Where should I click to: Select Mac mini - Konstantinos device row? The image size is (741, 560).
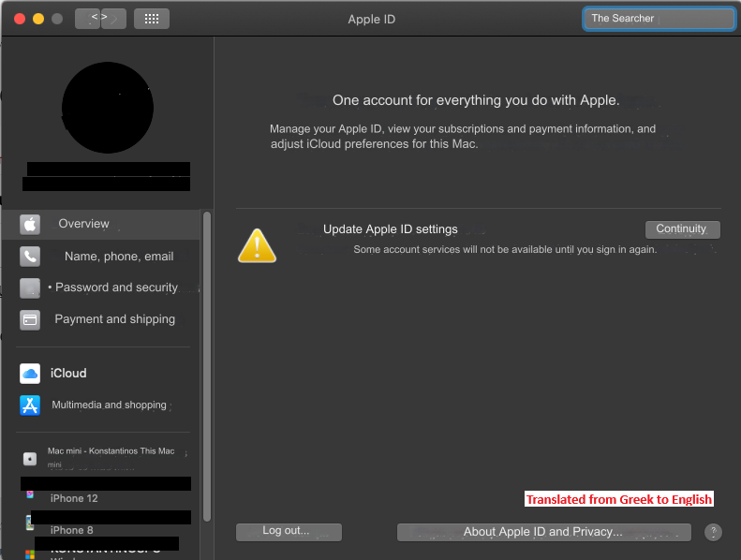click(x=101, y=459)
